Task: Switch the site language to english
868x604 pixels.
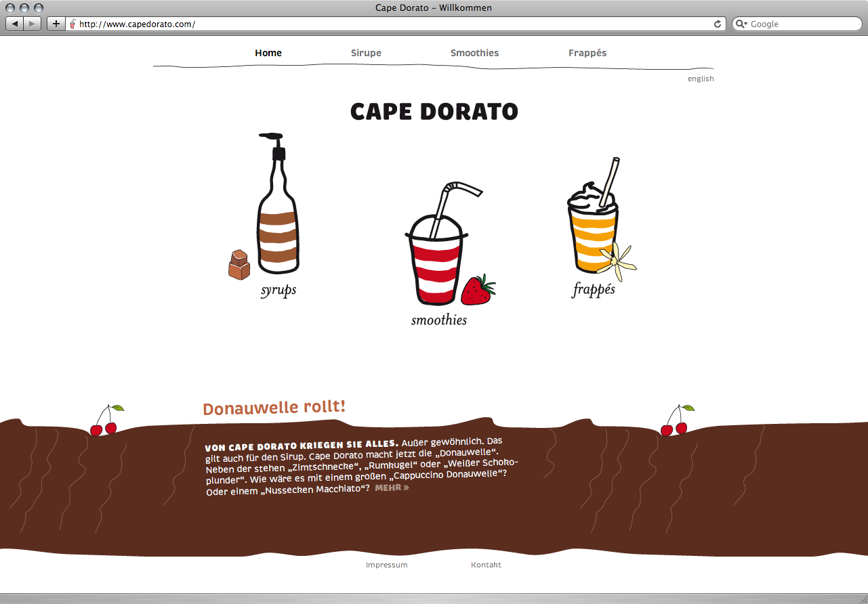Action: coord(701,79)
